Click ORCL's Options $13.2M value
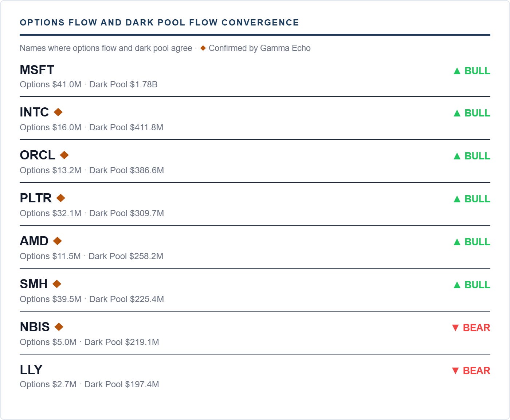The height and width of the screenshot is (420, 510). click(51, 170)
